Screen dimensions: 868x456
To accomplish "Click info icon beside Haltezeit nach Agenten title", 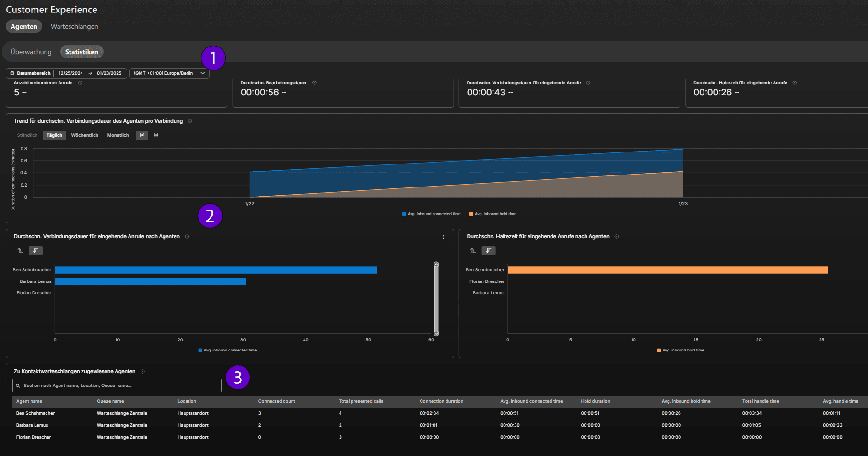I will pos(617,237).
